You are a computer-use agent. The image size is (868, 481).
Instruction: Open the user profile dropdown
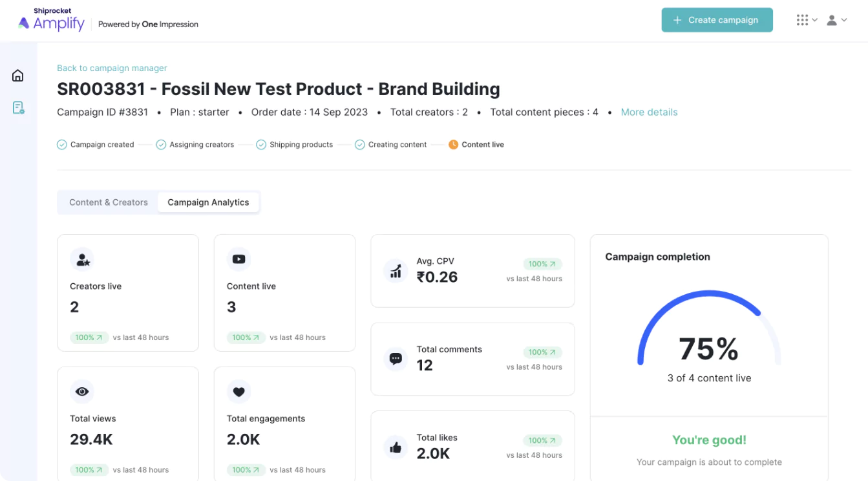click(x=836, y=20)
